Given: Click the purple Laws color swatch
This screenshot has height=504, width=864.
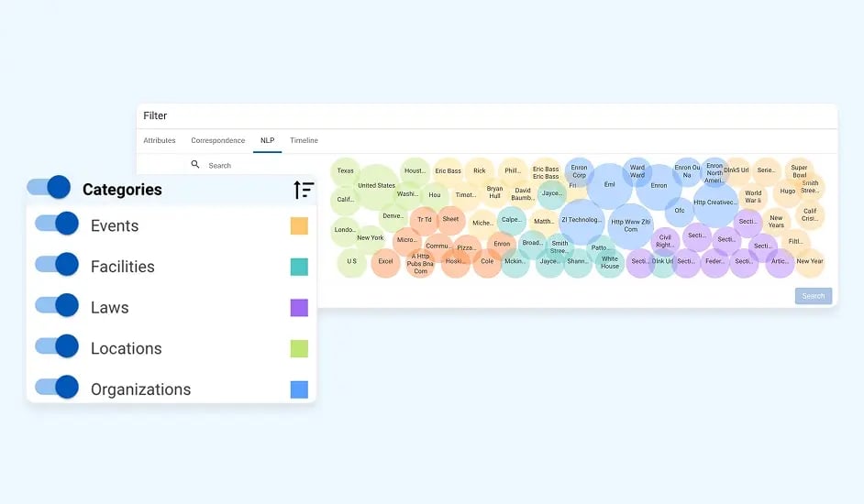Looking at the screenshot, I should [x=299, y=308].
